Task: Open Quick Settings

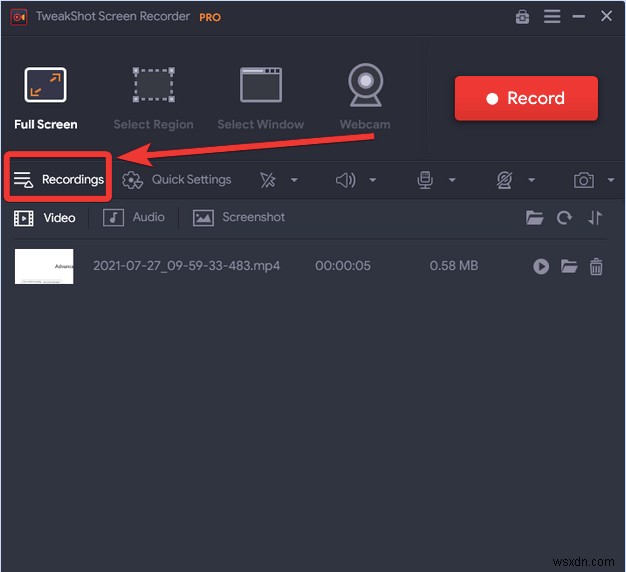Action: tap(176, 180)
